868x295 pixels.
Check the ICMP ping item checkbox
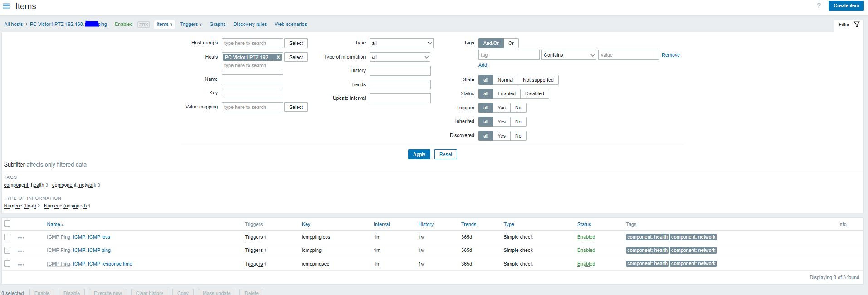(7, 250)
